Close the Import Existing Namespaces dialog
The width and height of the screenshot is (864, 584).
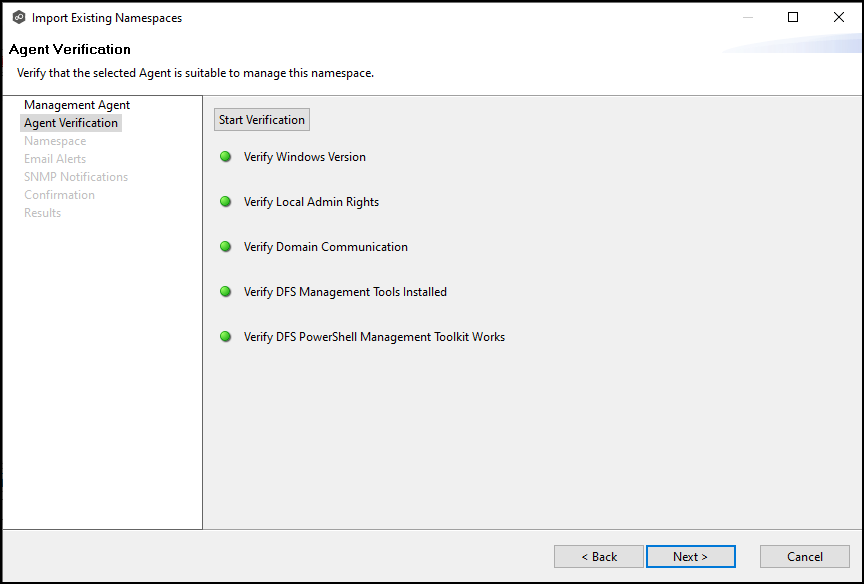(x=839, y=17)
